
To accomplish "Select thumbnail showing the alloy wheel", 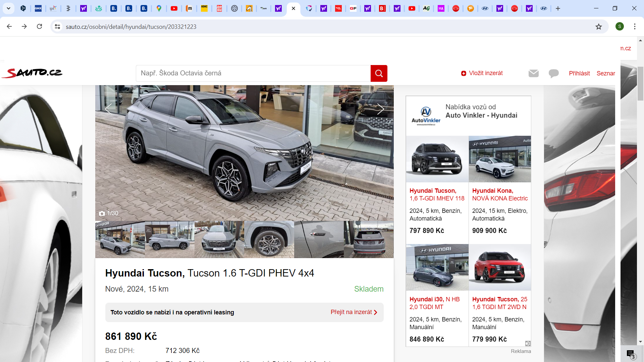I will point(269,239).
